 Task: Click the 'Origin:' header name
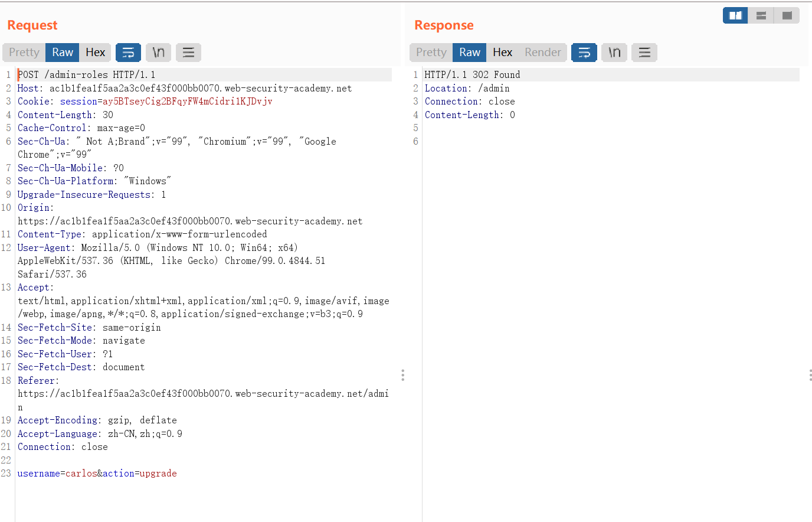[x=35, y=208]
